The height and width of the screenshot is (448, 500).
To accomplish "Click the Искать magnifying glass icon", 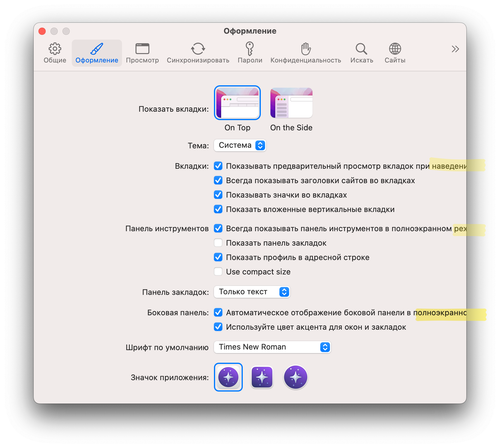I will [x=361, y=49].
